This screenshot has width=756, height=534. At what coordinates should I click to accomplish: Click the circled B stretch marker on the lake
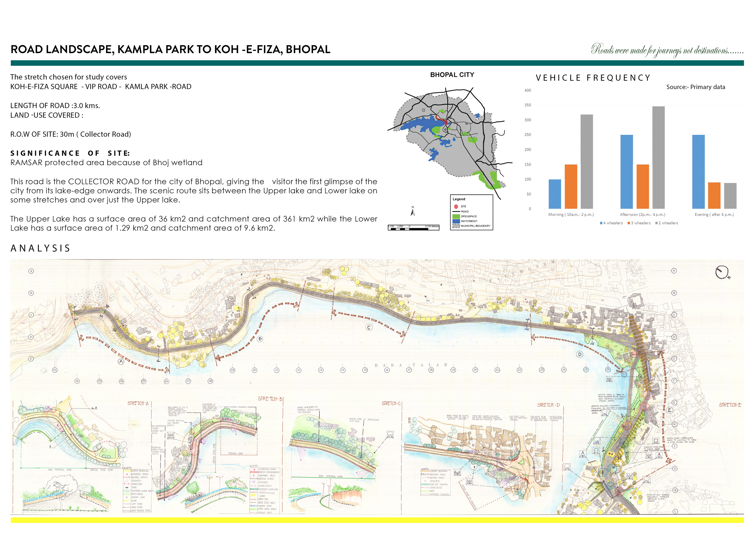(260, 339)
